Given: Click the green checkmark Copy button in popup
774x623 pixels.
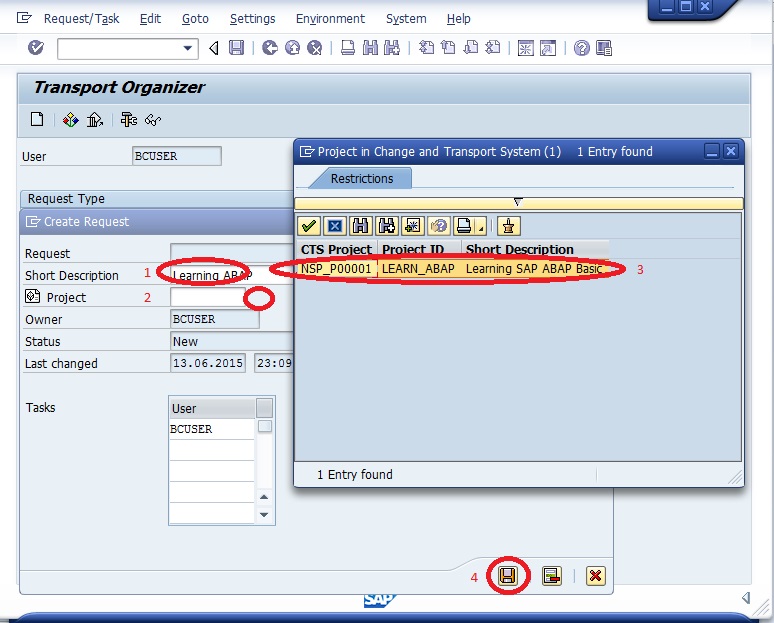Looking at the screenshot, I should point(309,226).
